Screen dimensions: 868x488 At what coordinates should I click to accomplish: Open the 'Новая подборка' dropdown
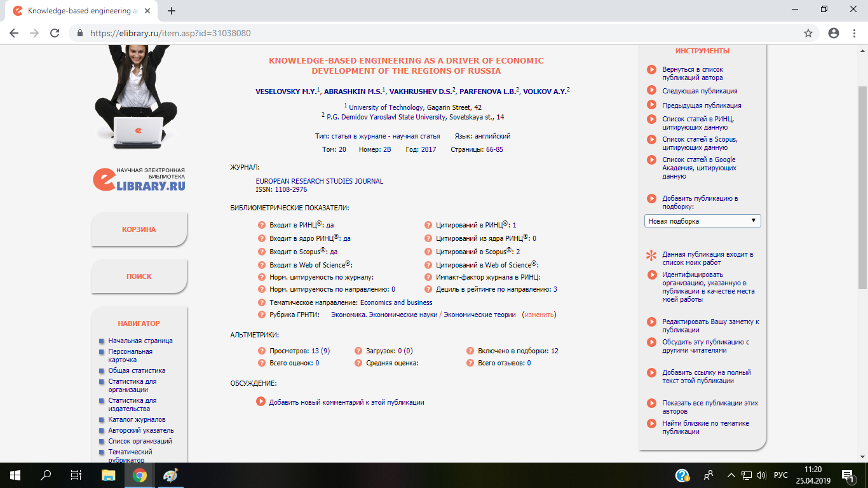(x=702, y=221)
